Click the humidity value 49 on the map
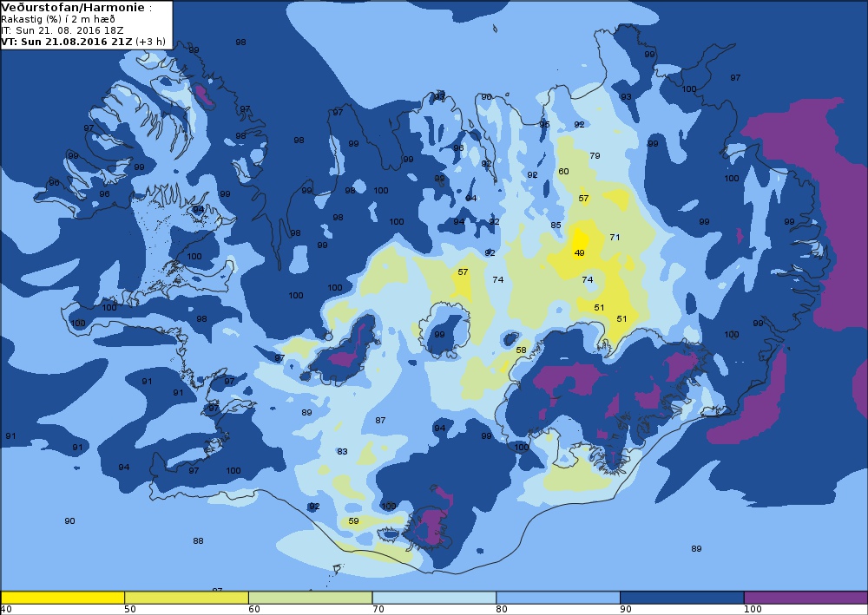 click(x=579, y=252)
